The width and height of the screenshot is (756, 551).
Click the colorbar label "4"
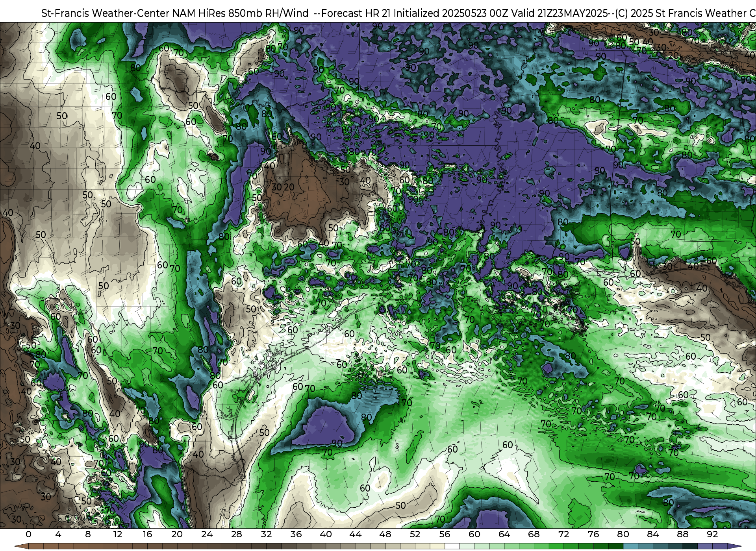(x=58, y=534)
